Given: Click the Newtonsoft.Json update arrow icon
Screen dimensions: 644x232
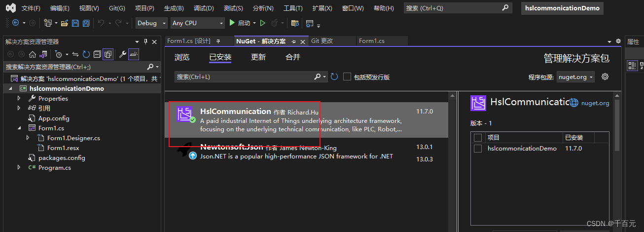Looking at the screenshot, I should [x=192, y=155].
